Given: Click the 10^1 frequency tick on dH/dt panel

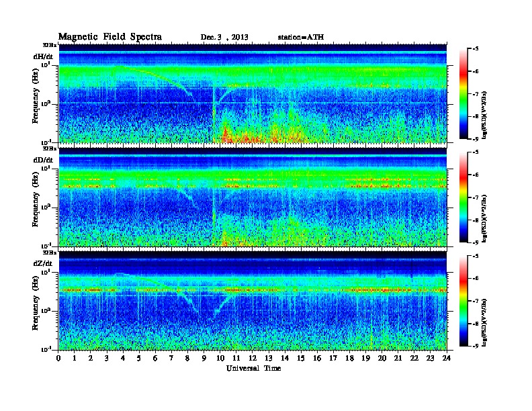Looking at the screenshot, I should point(46,64).
